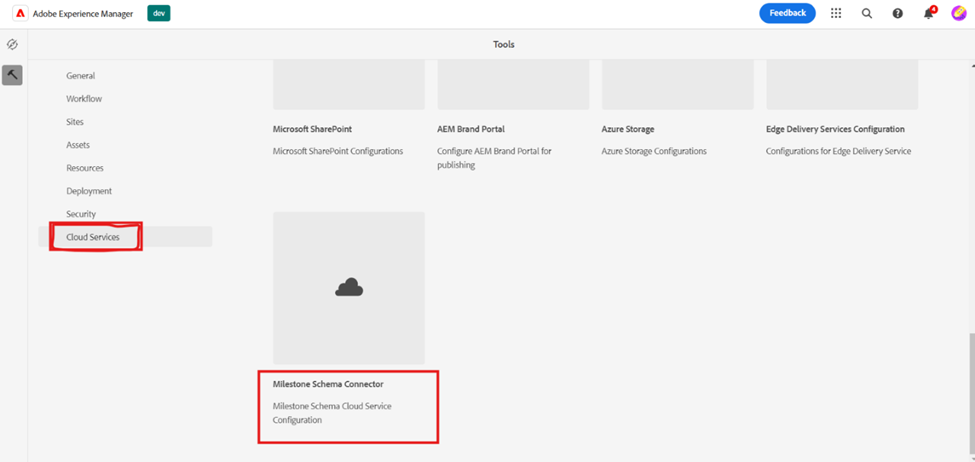Viewport: 975px width, 462px height.
Task: Click 'Milestone Schema Cloud Service Configuration' text
Action: (332, 413)
